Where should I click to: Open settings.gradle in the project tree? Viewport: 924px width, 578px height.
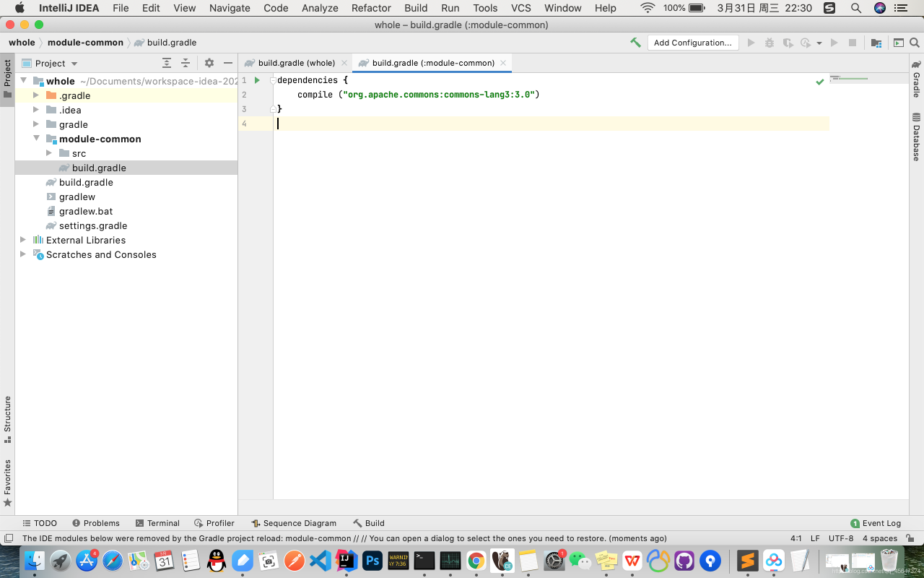pyautogui.click(x=93, y=225)
